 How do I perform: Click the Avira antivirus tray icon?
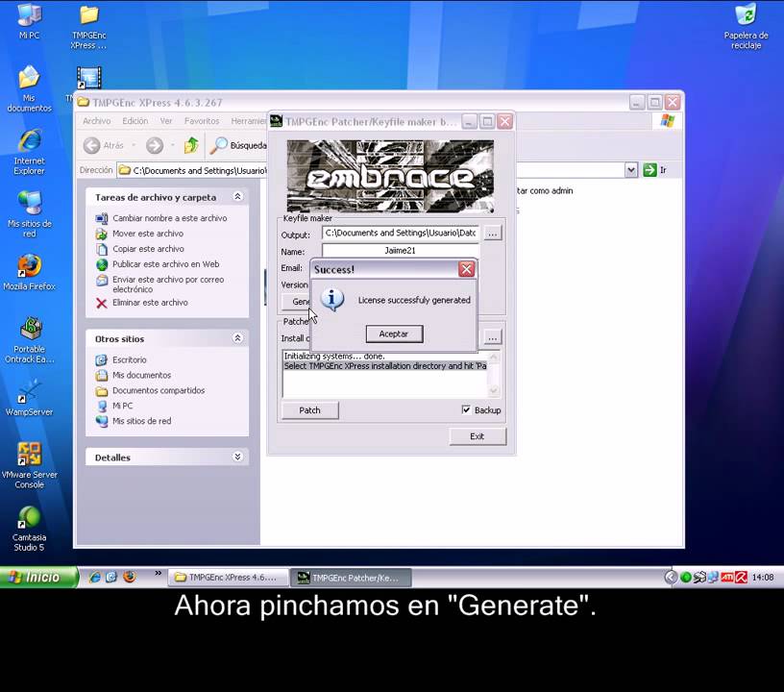[x=741, y=578]
